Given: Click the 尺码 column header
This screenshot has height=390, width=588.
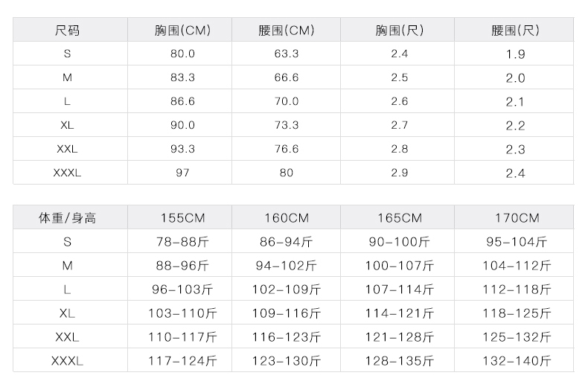Looking at the screenshot, I should point(68,30).
